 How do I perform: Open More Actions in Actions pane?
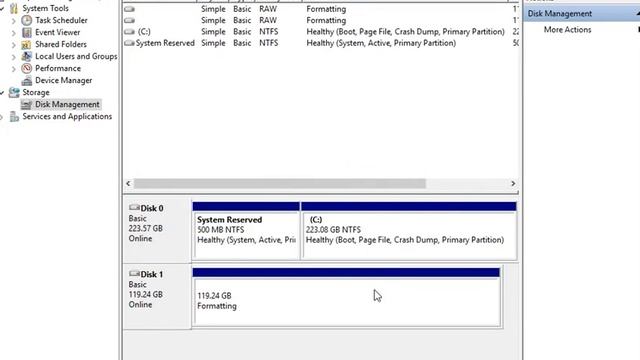(x=567, y=29)
